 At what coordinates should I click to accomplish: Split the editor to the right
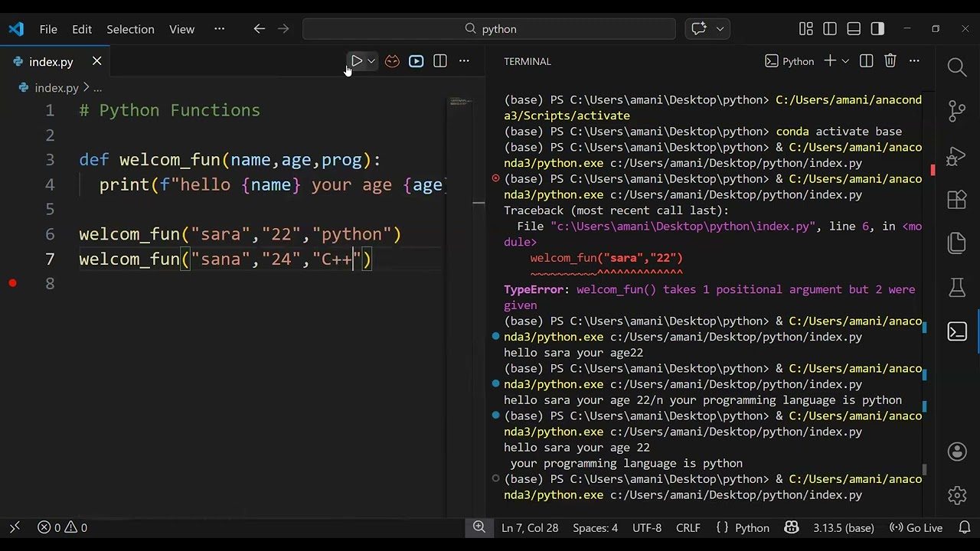[440, 61]
